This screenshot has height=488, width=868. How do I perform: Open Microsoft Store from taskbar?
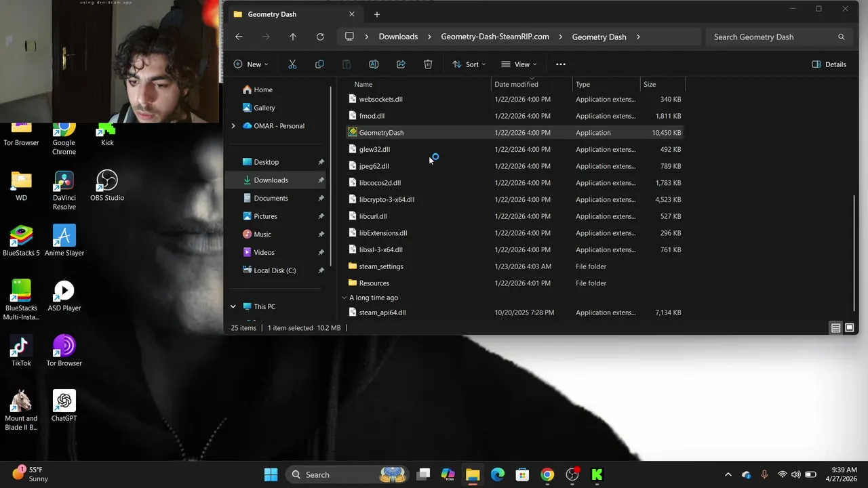[x=522, y=474]
